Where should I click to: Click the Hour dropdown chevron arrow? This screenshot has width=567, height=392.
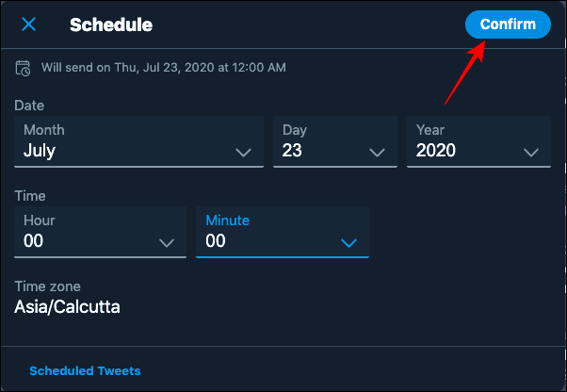[167, 243]
